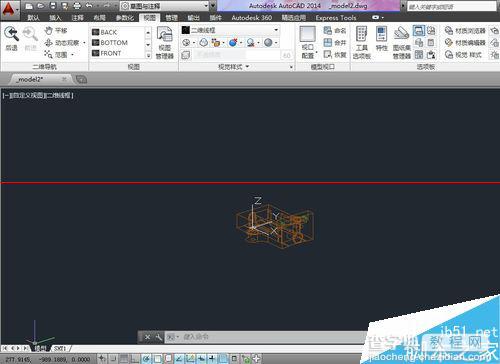Toggle the Polar tracking status bar button
Viewport: 500px width, 364px height.
[146, 359]
